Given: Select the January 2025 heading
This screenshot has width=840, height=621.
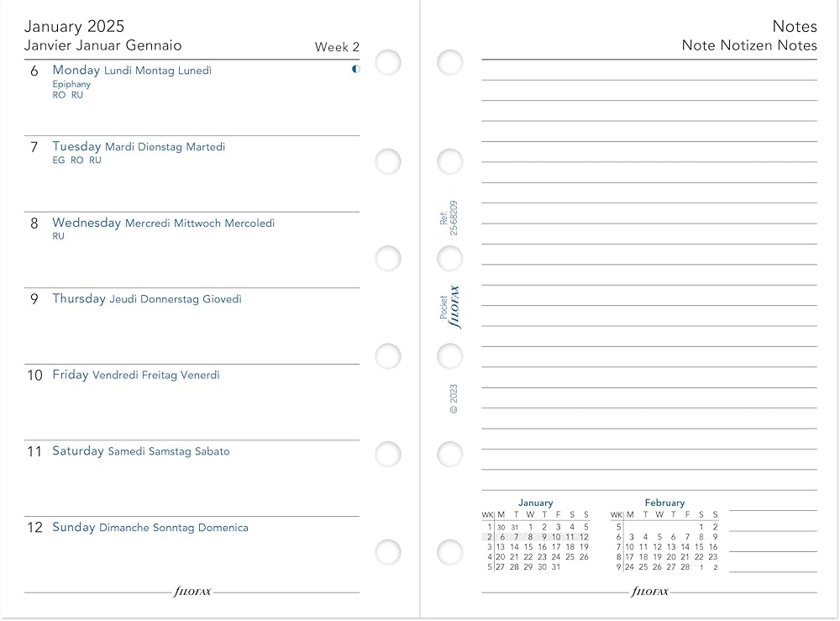Looking at the screenshot, I should (x=75, y=27).
